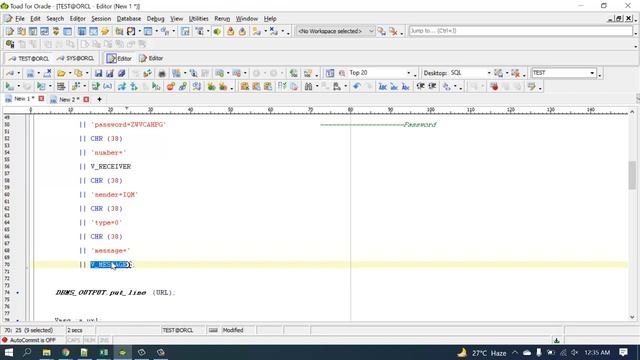640x360 pixels.
Task: Click the Jump to search field
Action: point(520,31)
